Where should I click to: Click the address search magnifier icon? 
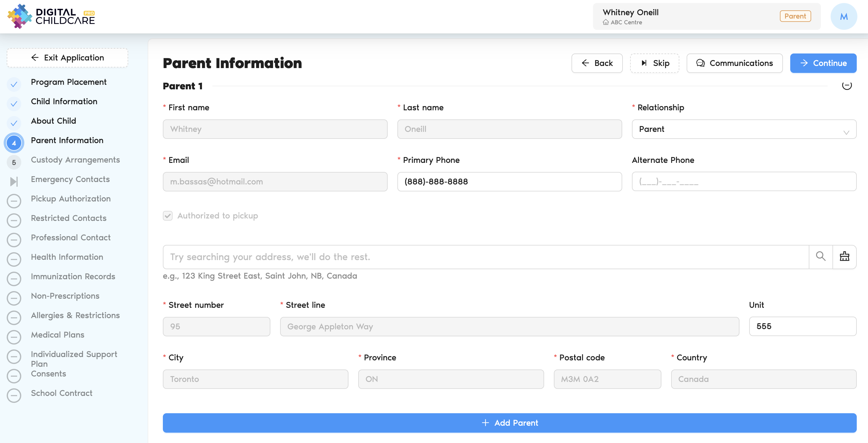820,257
